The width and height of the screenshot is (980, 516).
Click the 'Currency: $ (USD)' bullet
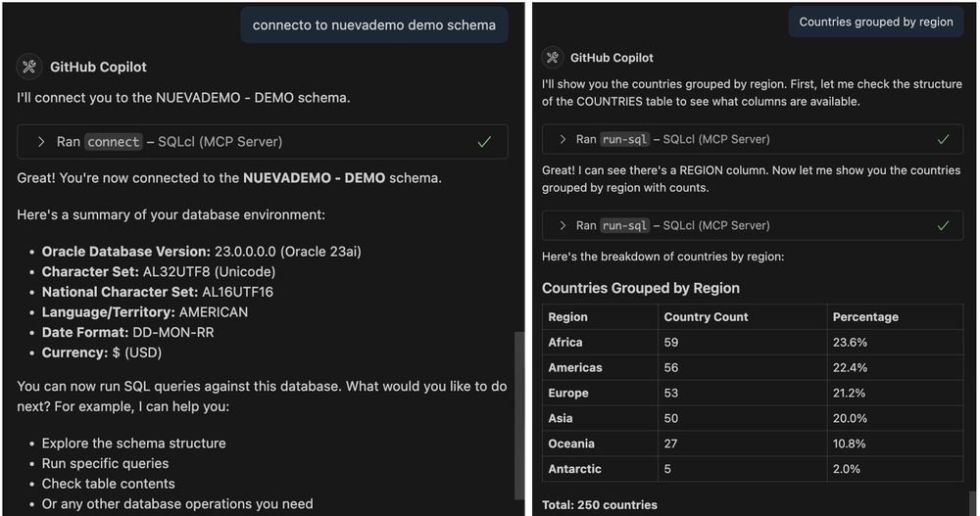click(x=102, y=352)
